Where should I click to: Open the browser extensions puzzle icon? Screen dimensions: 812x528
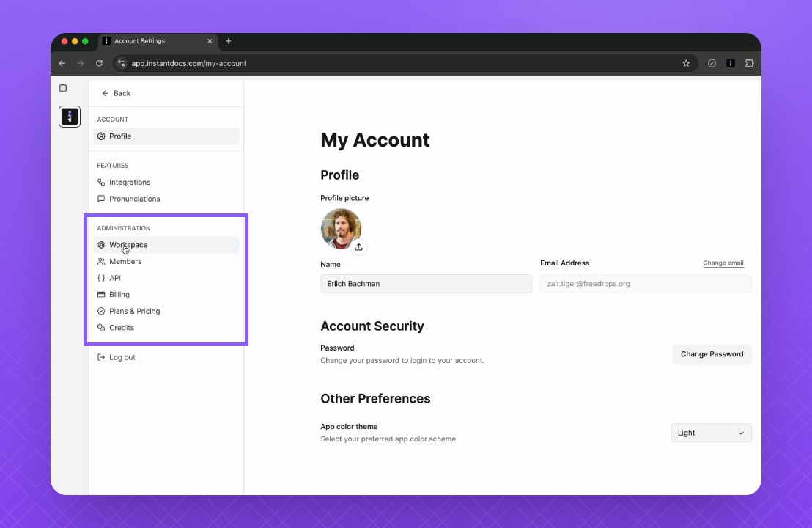pos(749,63)
